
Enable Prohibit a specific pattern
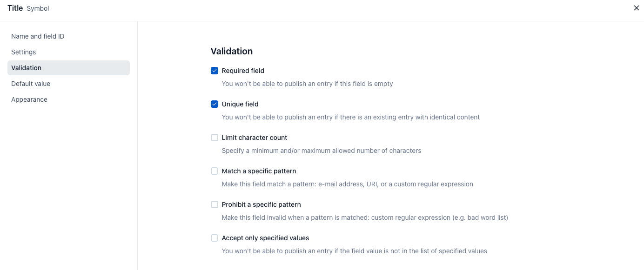(x=214, y=204)
